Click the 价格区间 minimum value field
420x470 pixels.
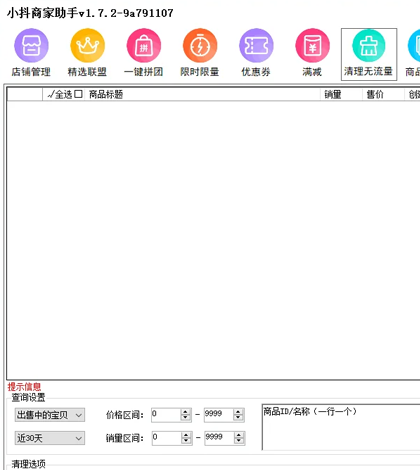(166, 415)
